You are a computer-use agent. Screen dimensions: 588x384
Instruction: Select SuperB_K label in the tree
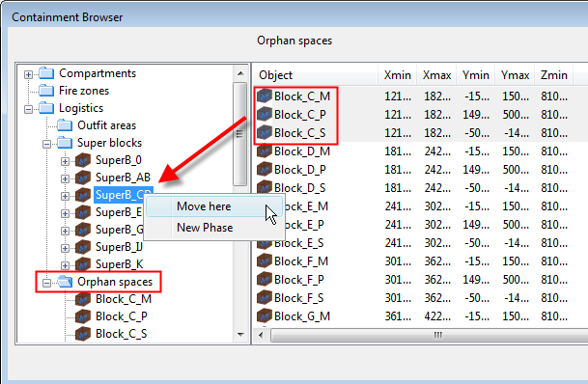point(120,264)
